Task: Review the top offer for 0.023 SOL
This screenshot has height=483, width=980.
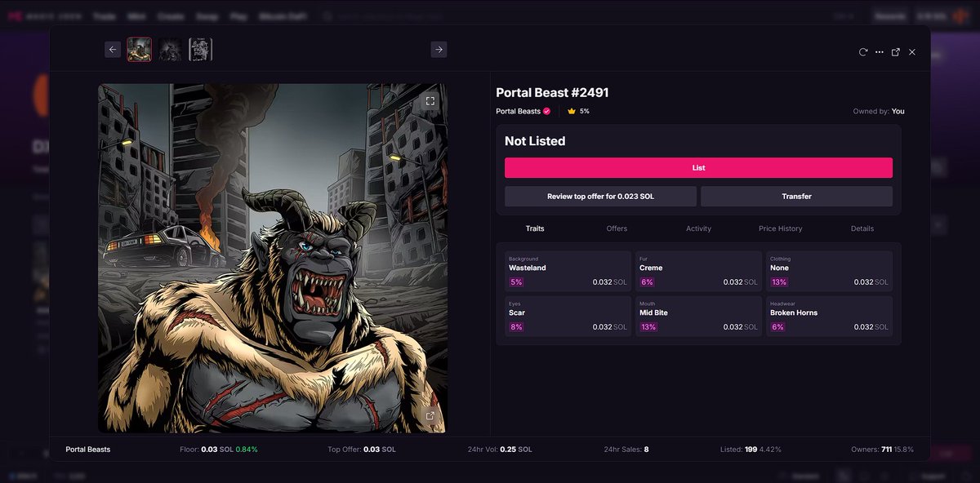Action: (600, 196)
